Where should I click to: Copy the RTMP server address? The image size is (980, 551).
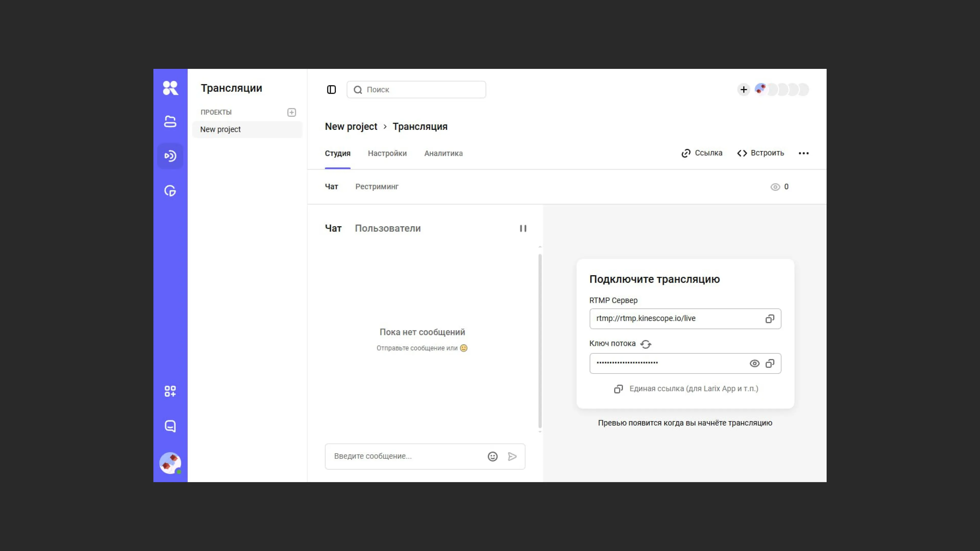coord(770,319)
